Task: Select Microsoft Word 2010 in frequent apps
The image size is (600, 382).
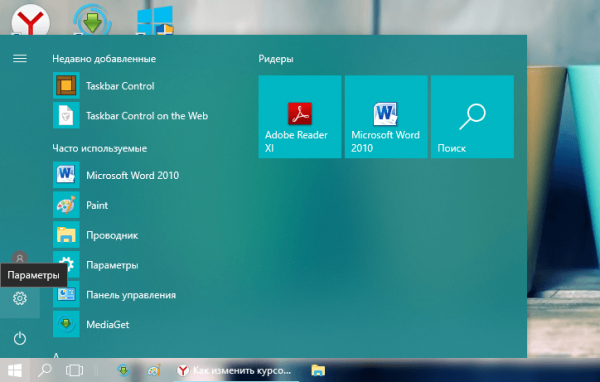Action: (x=132, y=175)
